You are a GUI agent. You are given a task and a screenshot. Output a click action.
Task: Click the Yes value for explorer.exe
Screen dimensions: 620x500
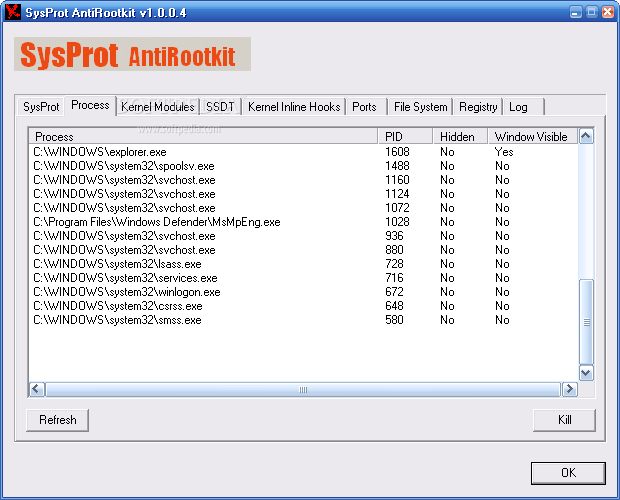click(504, 152)
